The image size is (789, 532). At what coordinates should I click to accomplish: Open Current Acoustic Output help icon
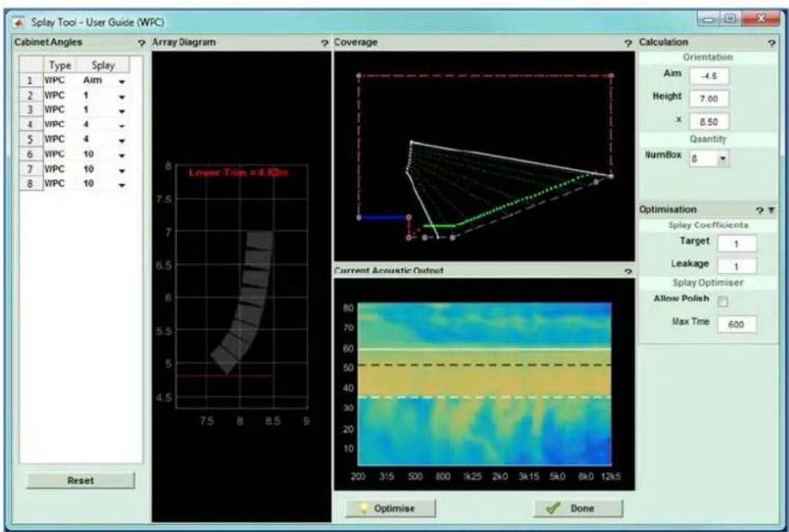point(628,272)
